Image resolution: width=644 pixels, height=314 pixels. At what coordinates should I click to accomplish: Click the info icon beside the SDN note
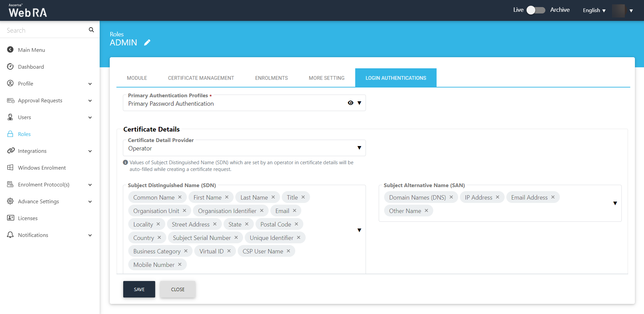pyautogui.click(x=126, y=163)
